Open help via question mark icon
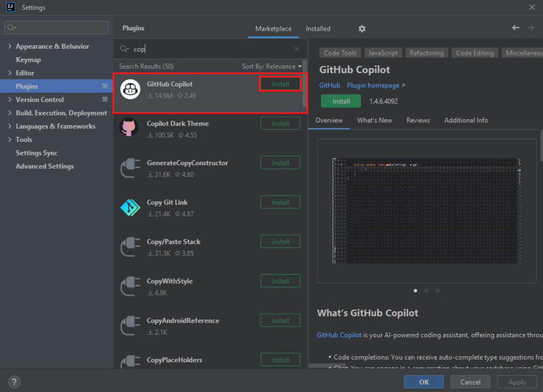This screenshot has width=543, height=392. [14, 382]
